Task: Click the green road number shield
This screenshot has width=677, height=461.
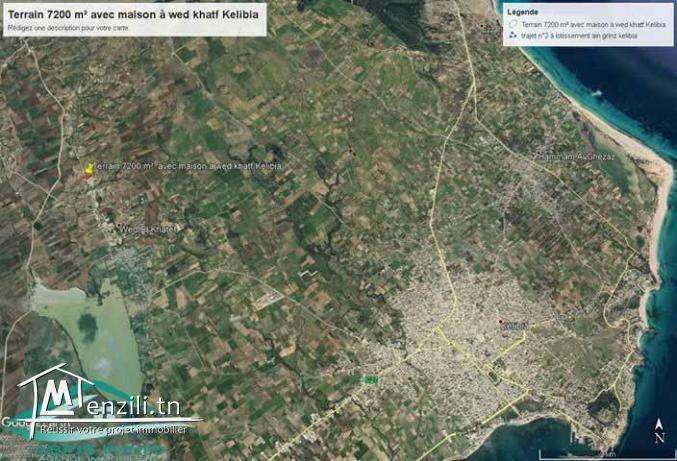Action: [371, 380]
